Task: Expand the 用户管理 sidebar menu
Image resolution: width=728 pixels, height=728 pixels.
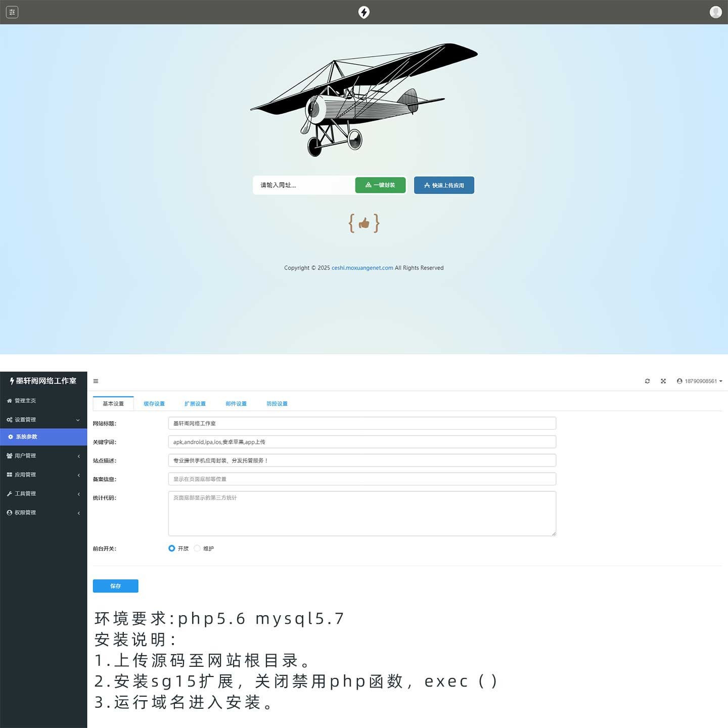Action: coord(43,456)
